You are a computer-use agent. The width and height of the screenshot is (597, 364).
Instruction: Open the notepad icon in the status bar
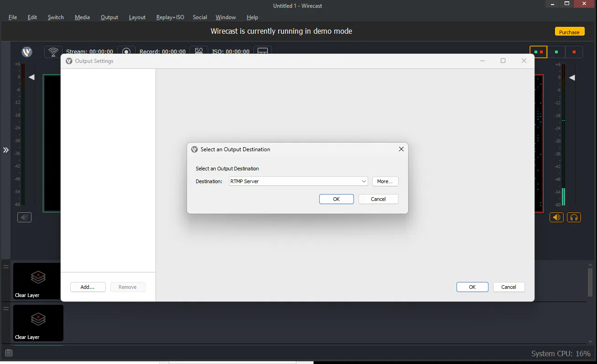point(9,353)
